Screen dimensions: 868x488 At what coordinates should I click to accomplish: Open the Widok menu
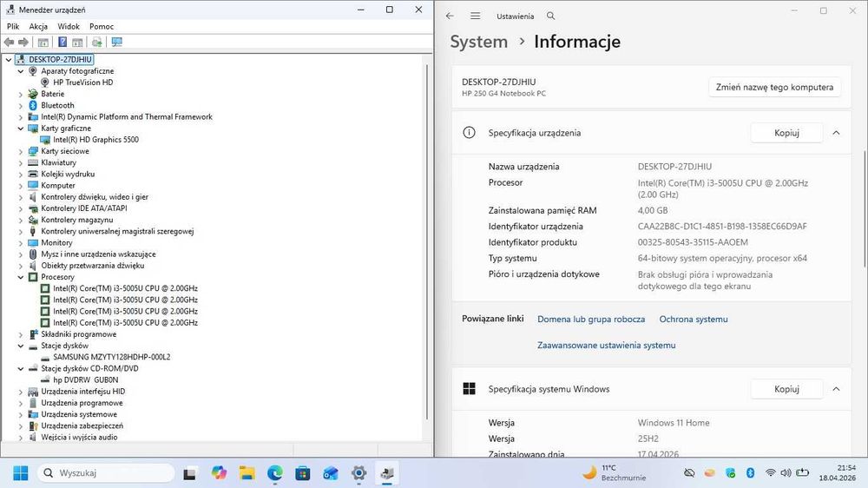(x=69, y=26)
